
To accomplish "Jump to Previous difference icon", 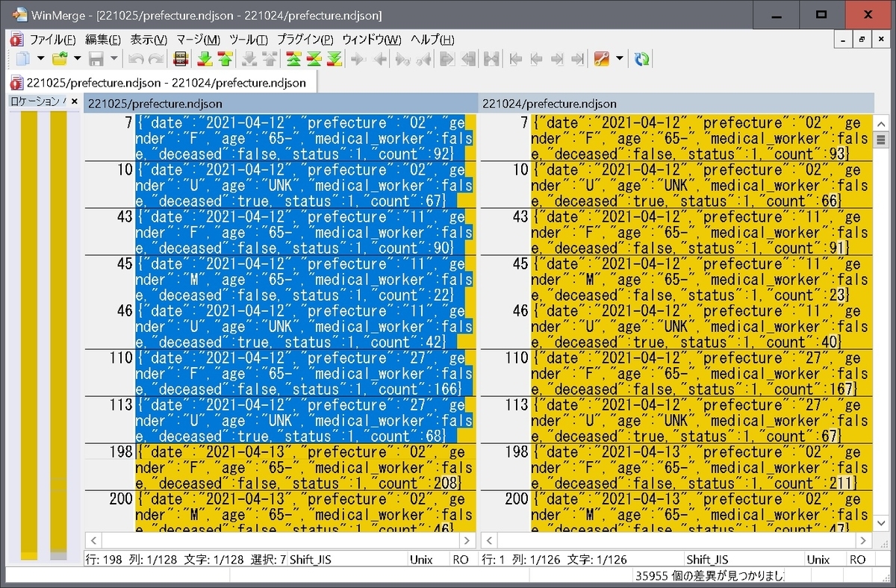I will click(225, 59).
